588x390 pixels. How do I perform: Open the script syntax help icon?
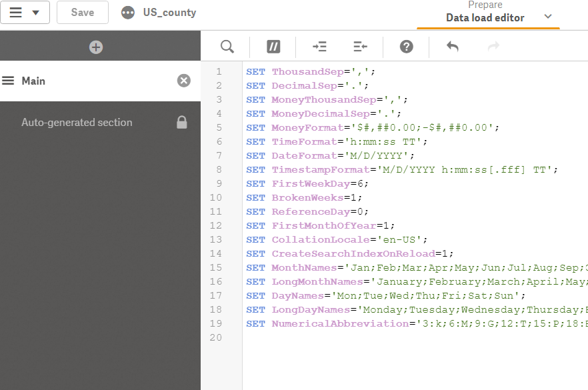click(406, 47)
